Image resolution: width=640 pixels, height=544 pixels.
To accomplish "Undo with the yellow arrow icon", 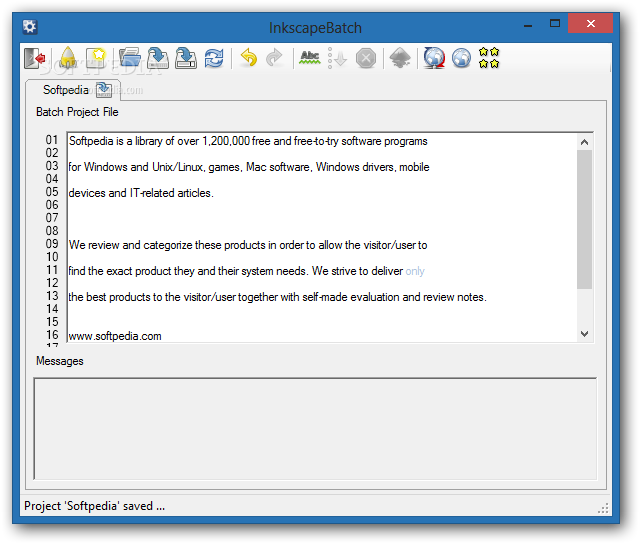I will click(248, 57).
